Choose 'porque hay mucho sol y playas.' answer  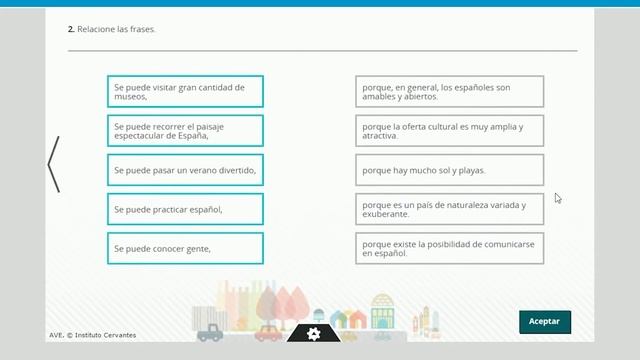pyautogui.click(x=449, y=170)
